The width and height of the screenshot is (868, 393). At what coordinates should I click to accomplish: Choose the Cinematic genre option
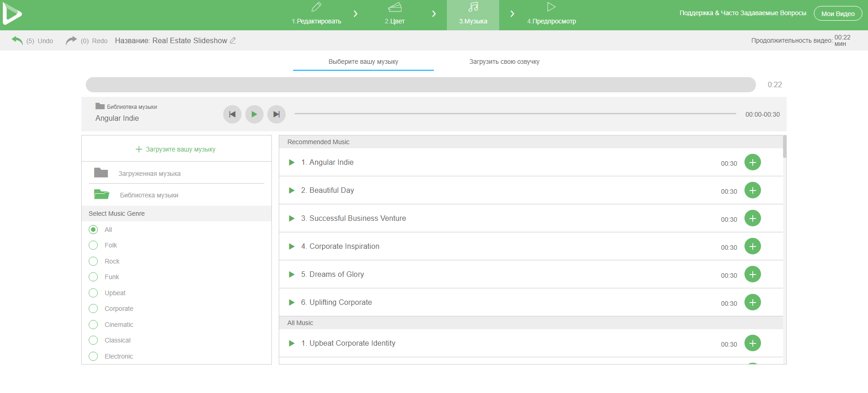click(x=93, y=325)
